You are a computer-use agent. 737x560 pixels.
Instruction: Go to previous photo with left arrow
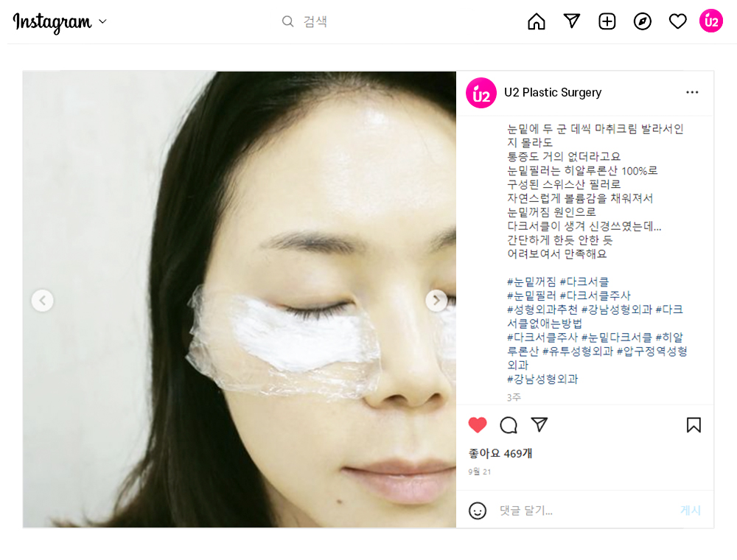[x=42, y=300]
